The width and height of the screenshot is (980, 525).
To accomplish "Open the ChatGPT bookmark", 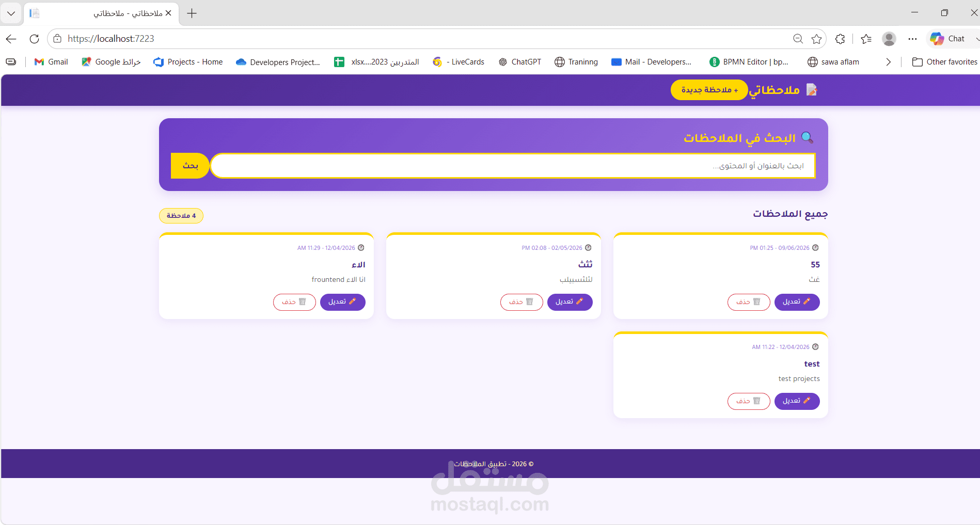I will tap(520, 62).
